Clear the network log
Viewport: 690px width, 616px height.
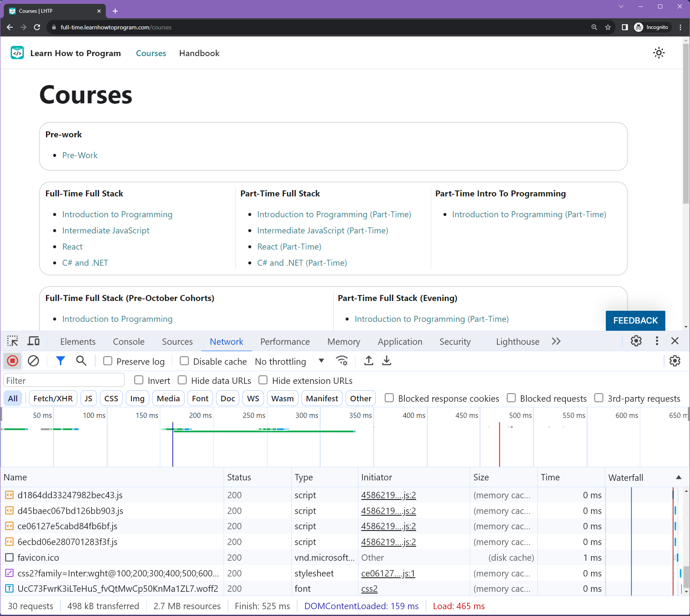pos(33,361)
